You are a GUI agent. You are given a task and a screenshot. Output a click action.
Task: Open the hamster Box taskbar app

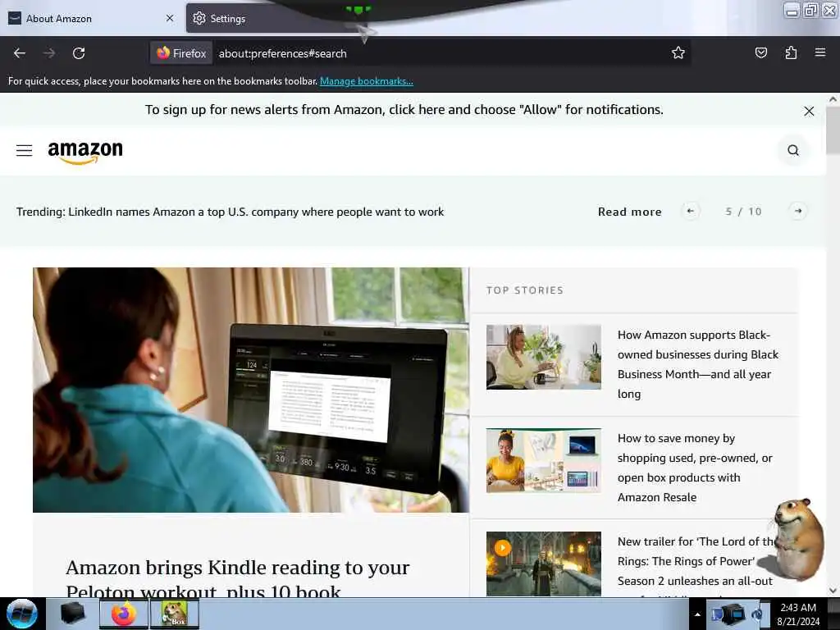[x=174, y=614]
